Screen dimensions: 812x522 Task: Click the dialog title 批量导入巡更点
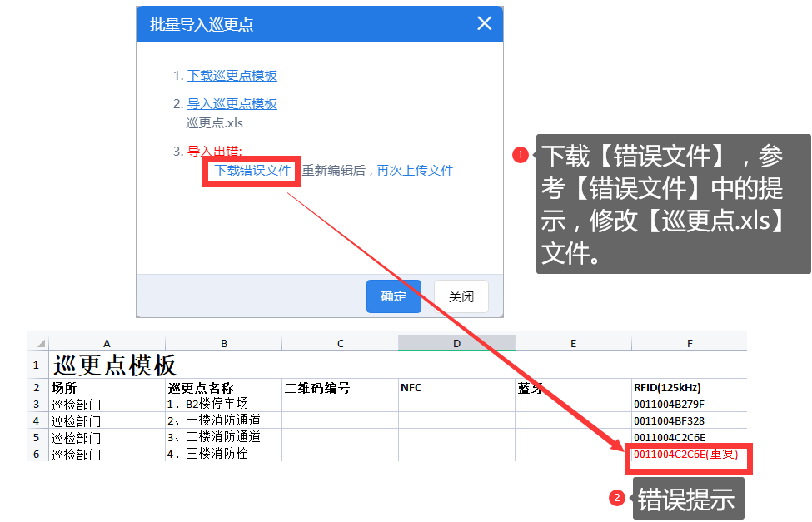(202, 24)
